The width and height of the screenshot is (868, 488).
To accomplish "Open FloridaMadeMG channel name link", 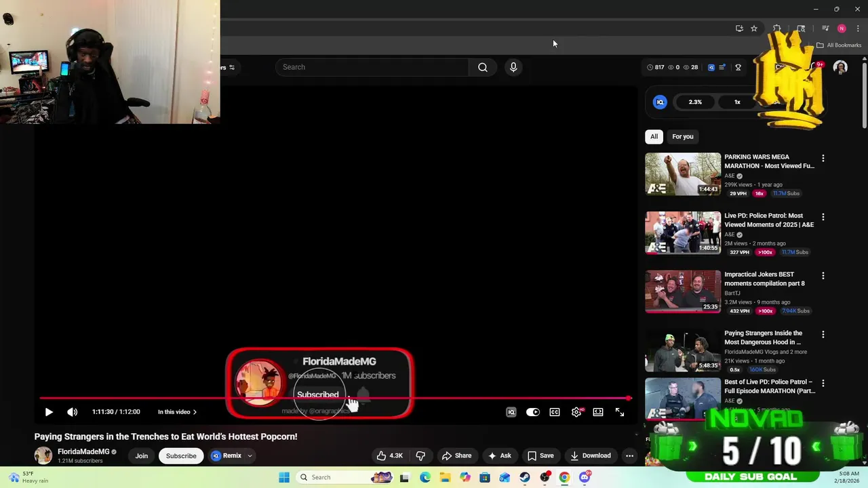I will tap(83, 451).
